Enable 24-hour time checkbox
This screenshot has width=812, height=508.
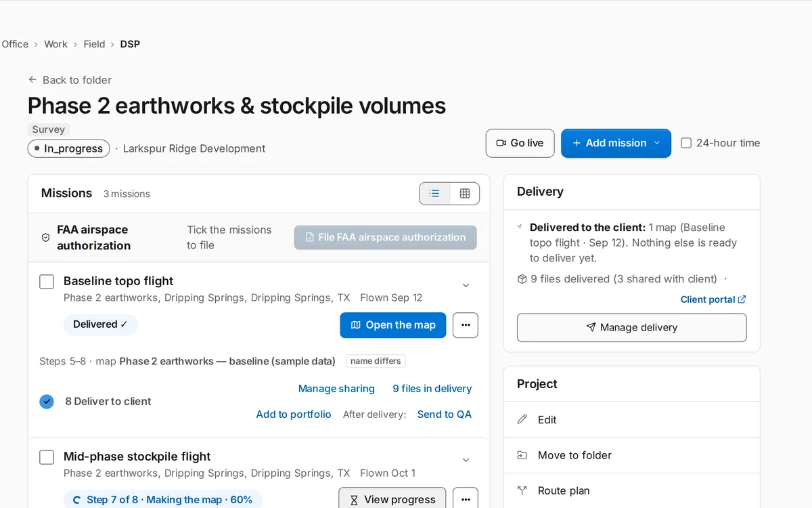click(x=686, y=143)
